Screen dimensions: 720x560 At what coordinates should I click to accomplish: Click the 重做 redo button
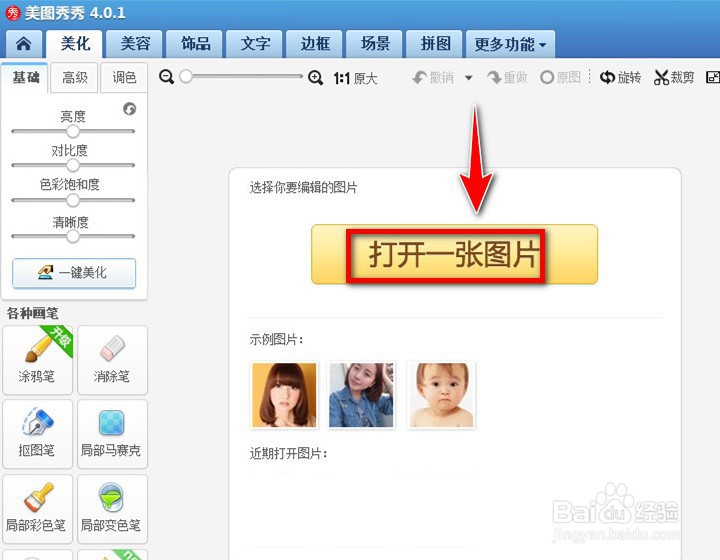pyautogui.click(x=507, y=78)
